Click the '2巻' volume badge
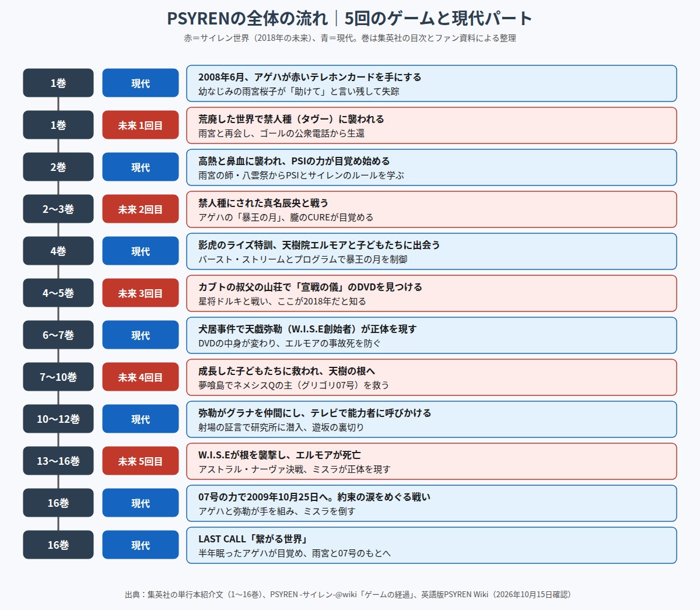700x610 pixels. [x=58, y=167]
